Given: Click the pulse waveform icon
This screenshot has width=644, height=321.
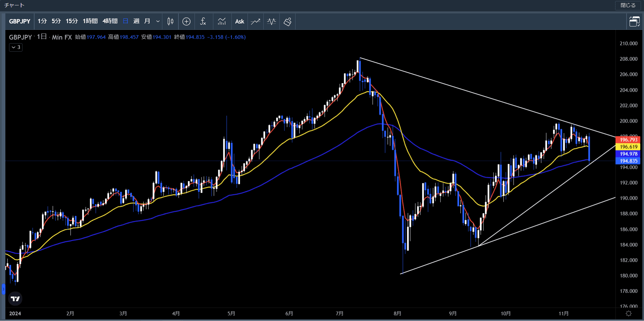Looking at the screenshot, I should tap(272, 21).
